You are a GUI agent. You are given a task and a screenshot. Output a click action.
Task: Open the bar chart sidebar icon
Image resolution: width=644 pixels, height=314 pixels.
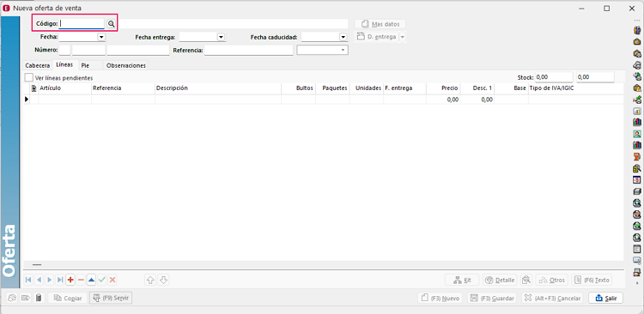(x=637, y=111)
